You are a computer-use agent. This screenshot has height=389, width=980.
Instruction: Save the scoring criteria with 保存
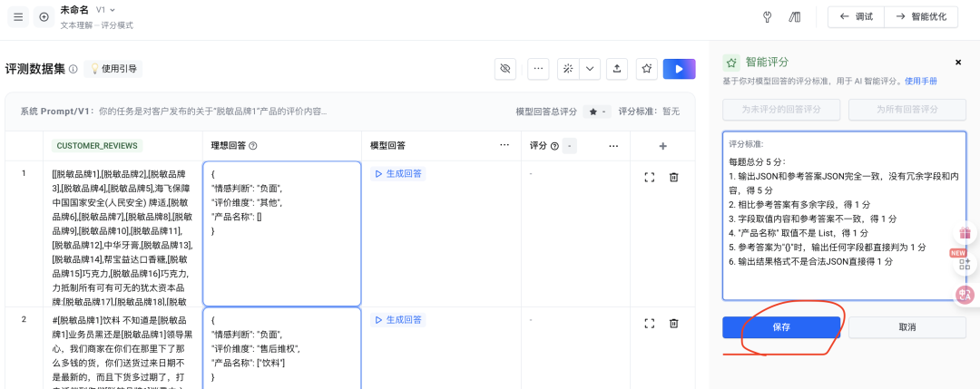pyautogui.click(x=781, y=327)
